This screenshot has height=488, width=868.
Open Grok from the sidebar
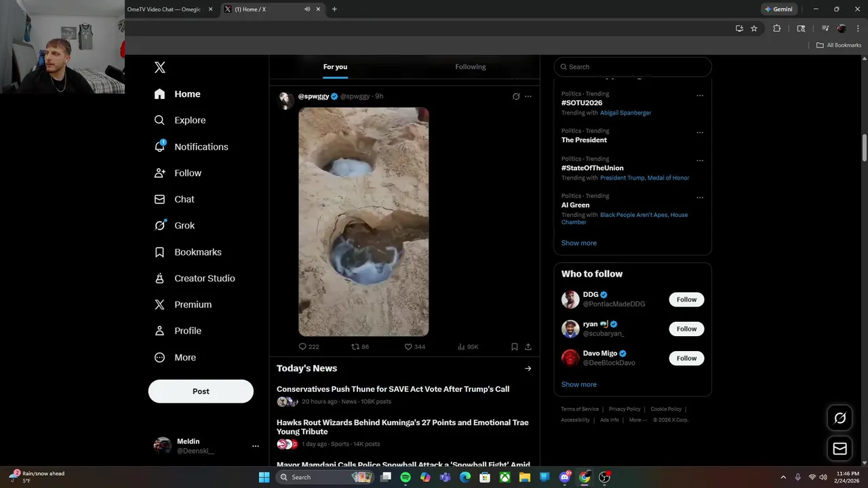[x=174, y=226]
